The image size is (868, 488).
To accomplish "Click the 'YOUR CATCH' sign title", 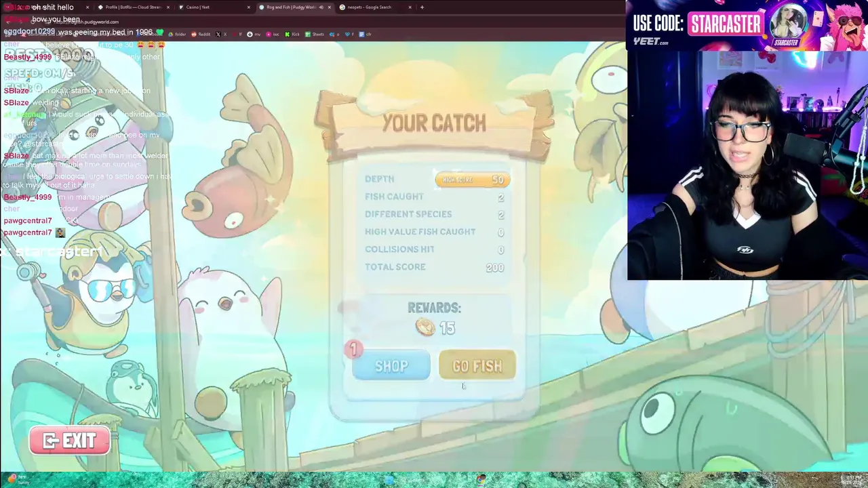I will pos(434,123).
